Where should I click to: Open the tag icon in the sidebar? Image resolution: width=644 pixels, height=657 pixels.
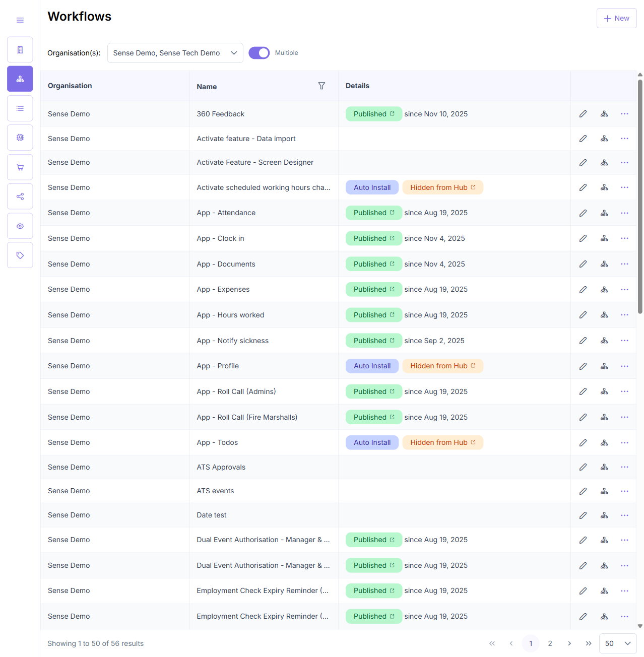click(20, 255)
